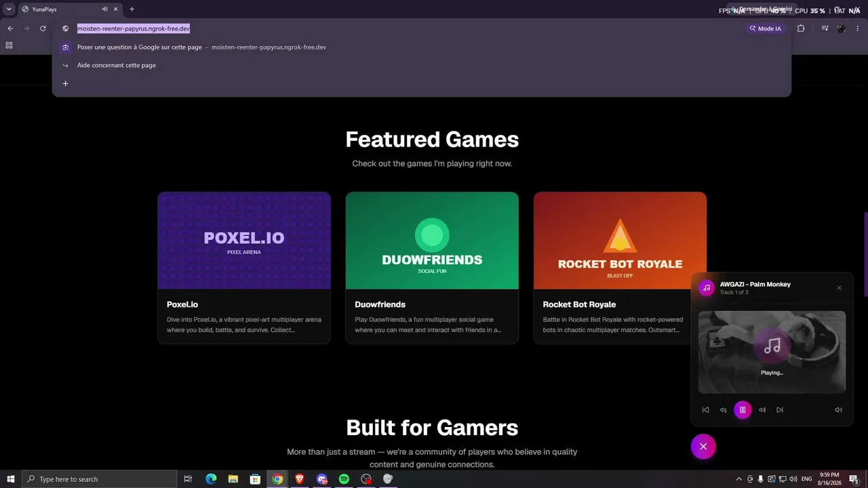Click the Rocket Bot Royale card title
The image size is (868, 488).
click(x=579, y=304)
